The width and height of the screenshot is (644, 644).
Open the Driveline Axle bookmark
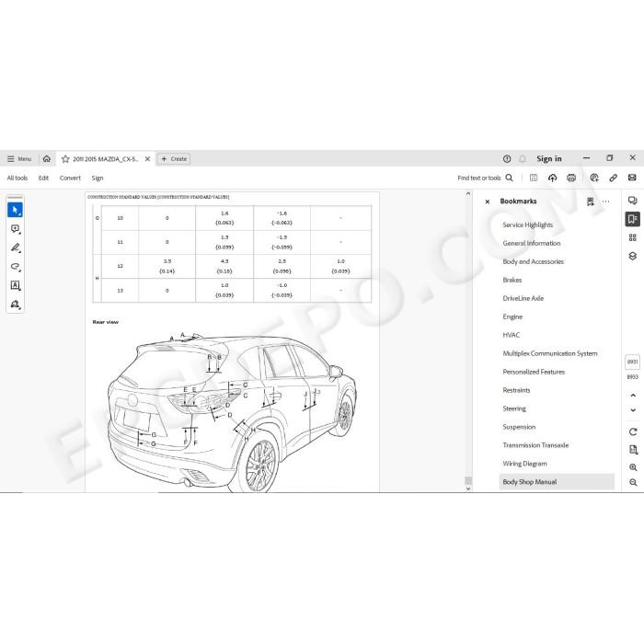tap(523, 298)
